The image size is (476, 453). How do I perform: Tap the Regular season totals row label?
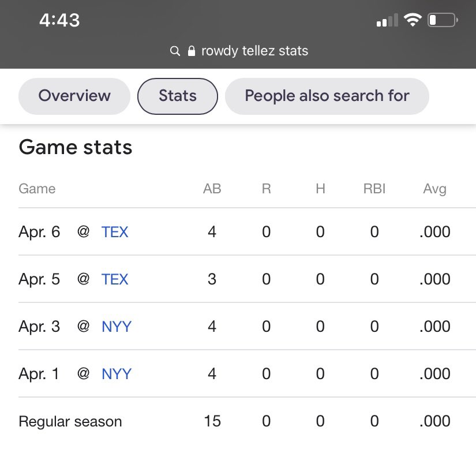(x=70, y=421)
